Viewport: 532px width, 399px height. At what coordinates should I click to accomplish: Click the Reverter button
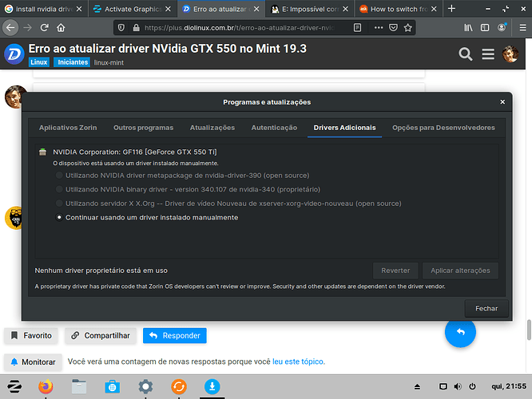pyautogui.click(x=395, y=271)
